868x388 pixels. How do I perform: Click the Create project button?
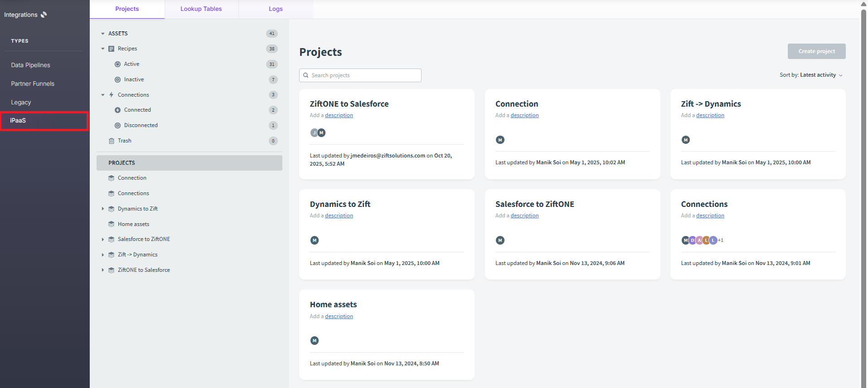click(x=816, y=51)
